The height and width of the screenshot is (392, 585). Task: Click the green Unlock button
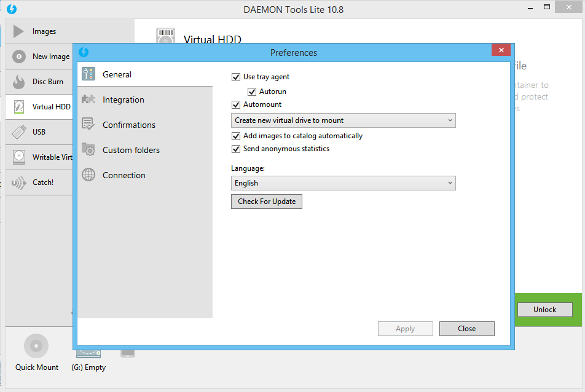coord(544,310)
